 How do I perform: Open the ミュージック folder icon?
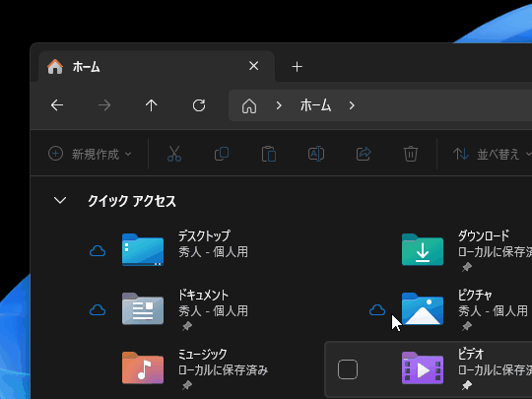143,367
